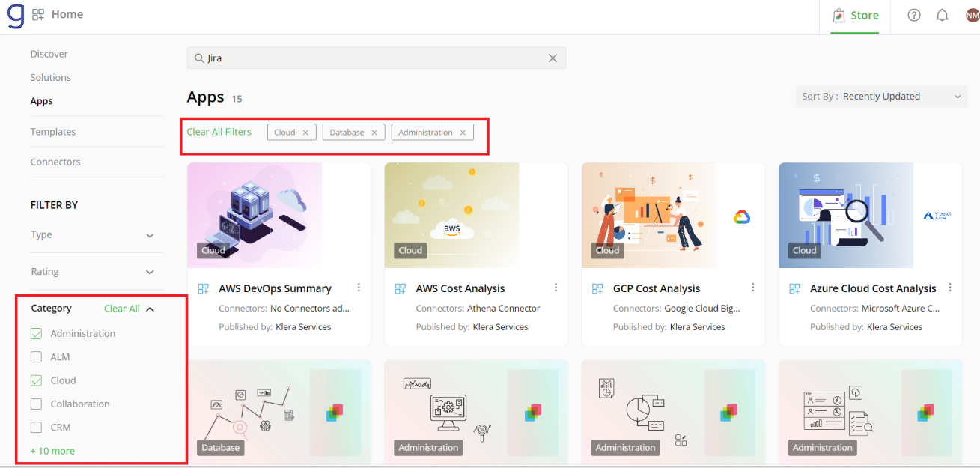980x468 pixels.
Task: Clear the Jira search text
Action: pyautogui.click(x=553, y=58)
